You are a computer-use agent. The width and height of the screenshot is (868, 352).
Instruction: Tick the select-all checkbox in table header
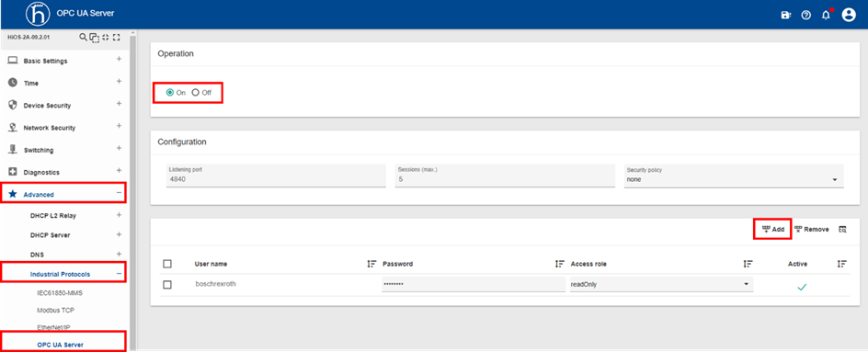(167, 264)
